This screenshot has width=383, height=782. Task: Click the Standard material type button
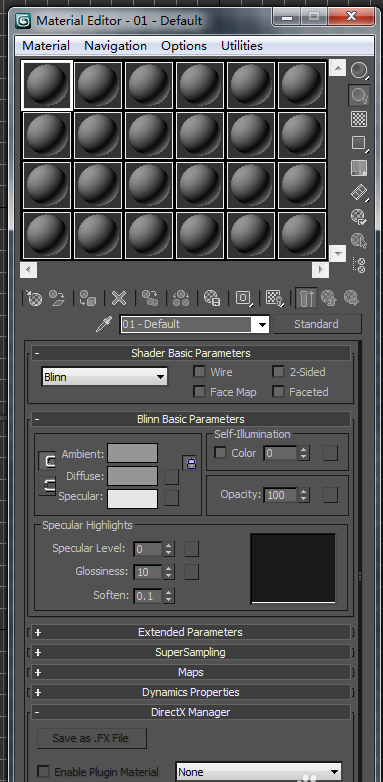pos(316,324)
